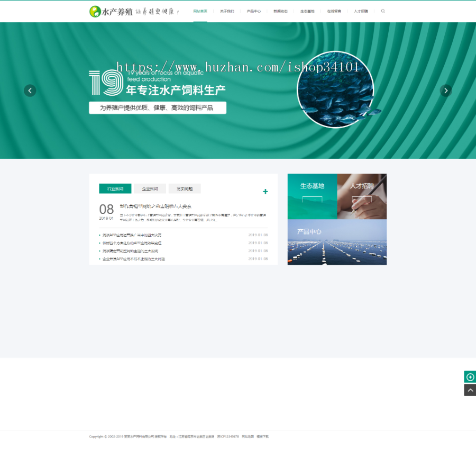Select the 行业新闻 news tab

[x=115, y=188]
